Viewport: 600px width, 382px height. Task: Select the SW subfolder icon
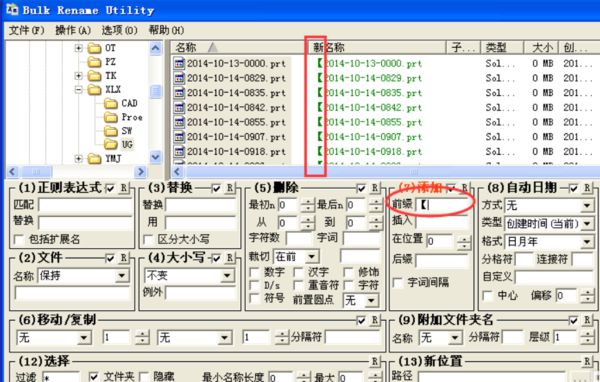(111, 131)
